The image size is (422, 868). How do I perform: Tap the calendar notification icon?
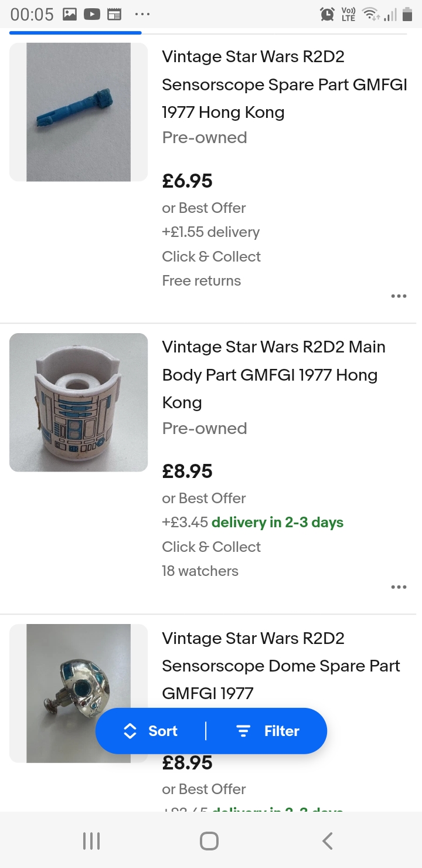[x=114, y=14]
